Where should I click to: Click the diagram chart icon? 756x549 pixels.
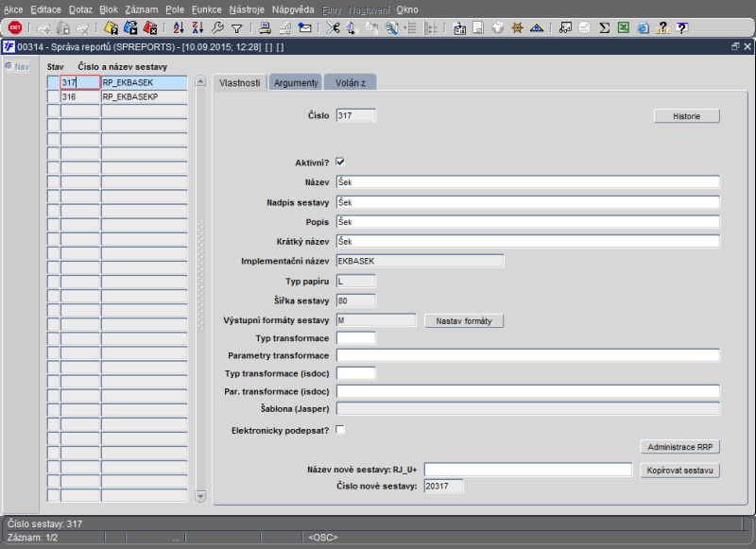tap(565, 28)
